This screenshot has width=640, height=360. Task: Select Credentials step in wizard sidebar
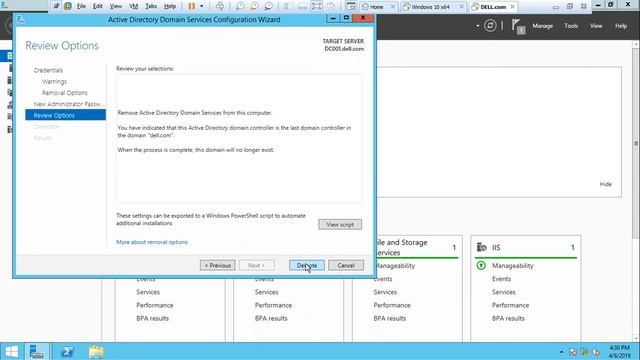(x=48, y=70)
